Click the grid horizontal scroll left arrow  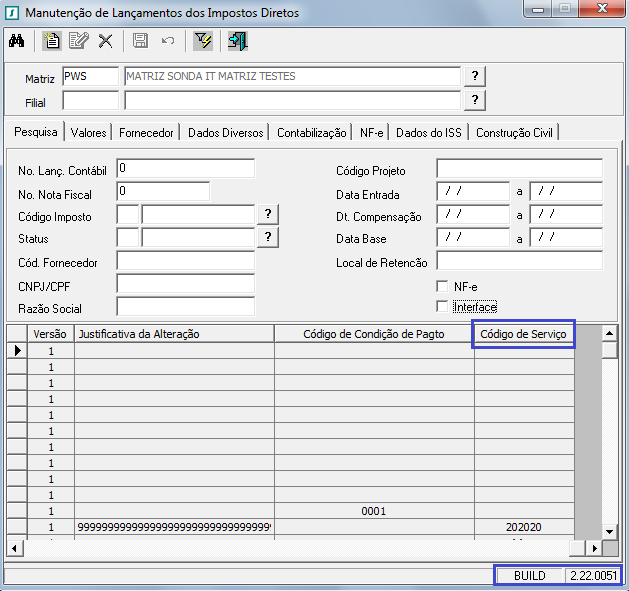click(x=14, y=548)
